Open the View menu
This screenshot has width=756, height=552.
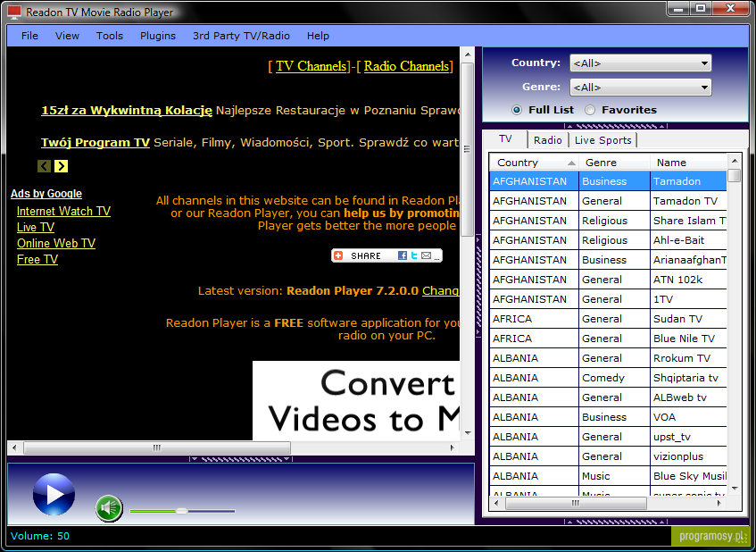click(67, 36)
